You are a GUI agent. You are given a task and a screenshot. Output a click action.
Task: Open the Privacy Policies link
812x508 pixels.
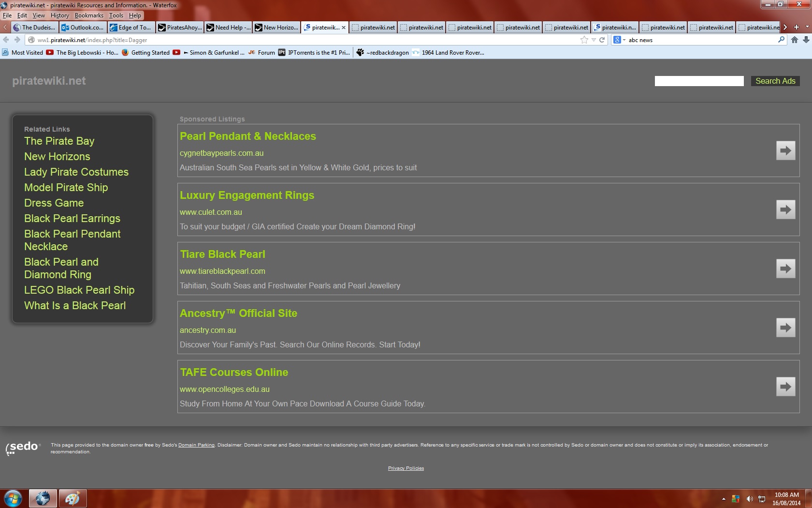tap(406, 468)
